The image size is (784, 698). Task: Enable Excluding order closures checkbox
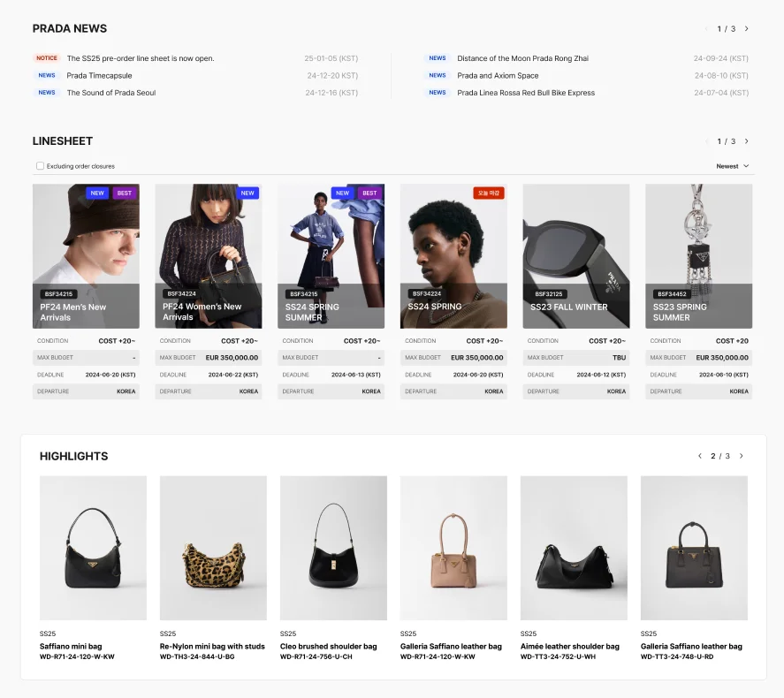click(x=40, y=166)
